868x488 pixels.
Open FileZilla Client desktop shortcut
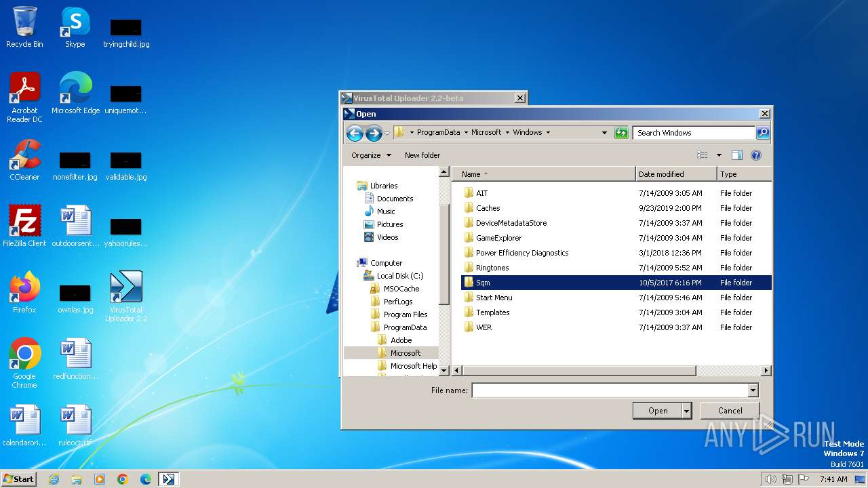24,226
